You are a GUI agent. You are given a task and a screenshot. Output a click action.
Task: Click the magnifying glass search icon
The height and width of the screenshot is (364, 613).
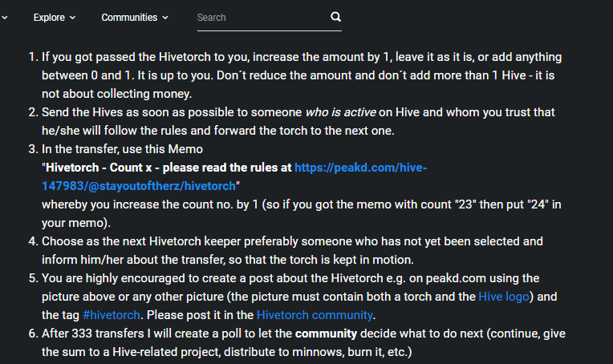(x=335, y=17)
